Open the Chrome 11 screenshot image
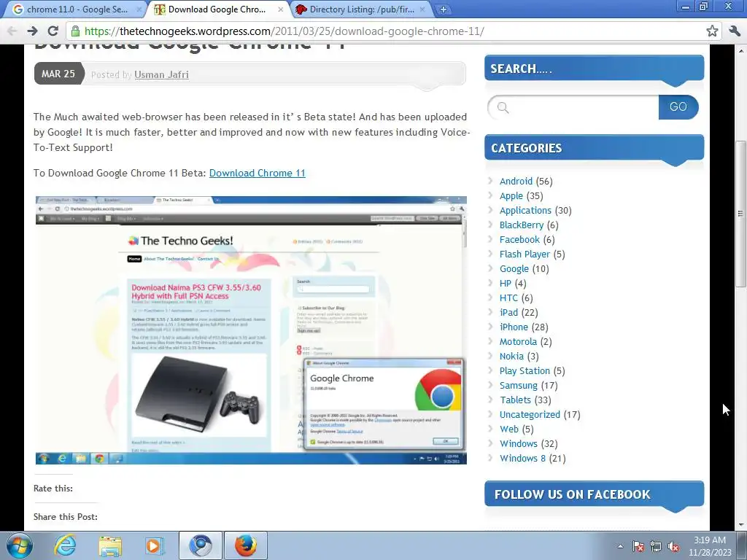The image size is (747, 560). click(x=251, y=330)
